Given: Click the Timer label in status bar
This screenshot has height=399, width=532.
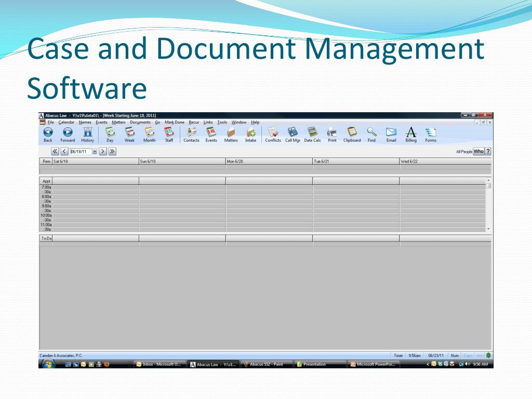Looking at the screenshot, I should click(x=398, y=355).
